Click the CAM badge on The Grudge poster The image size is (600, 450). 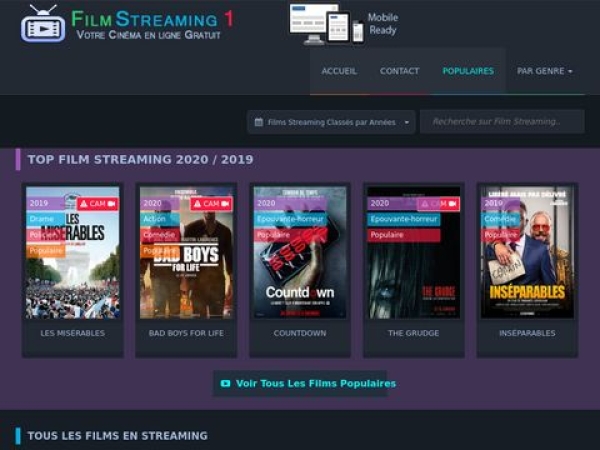pos(439,204)
